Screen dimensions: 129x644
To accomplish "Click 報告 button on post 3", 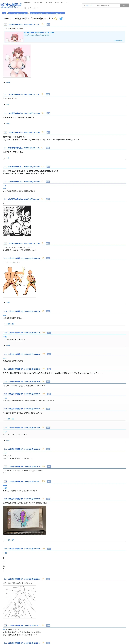I will point(48,113).
